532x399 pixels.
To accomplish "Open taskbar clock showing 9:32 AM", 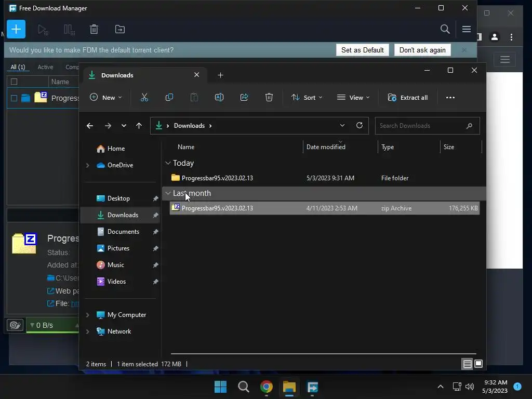I will pos(495,387).
